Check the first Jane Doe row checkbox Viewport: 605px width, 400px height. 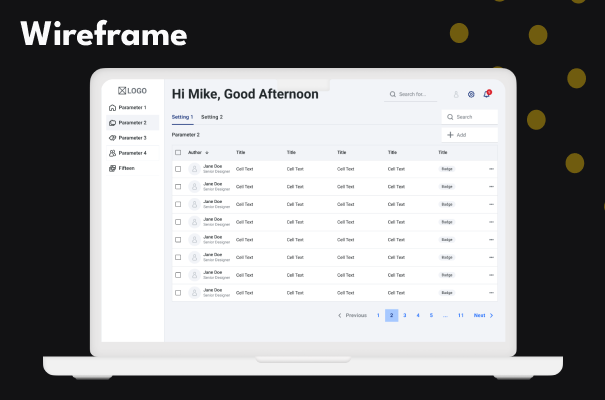[x=178, y=169]
